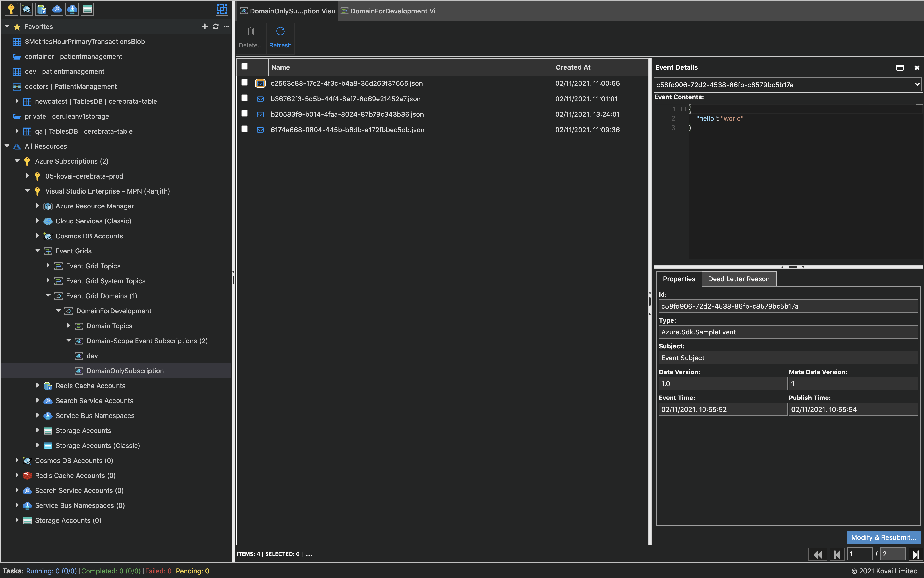Click the layout panel icon above the tree
The width and height of the screenshot is (924, 578).
222,9
